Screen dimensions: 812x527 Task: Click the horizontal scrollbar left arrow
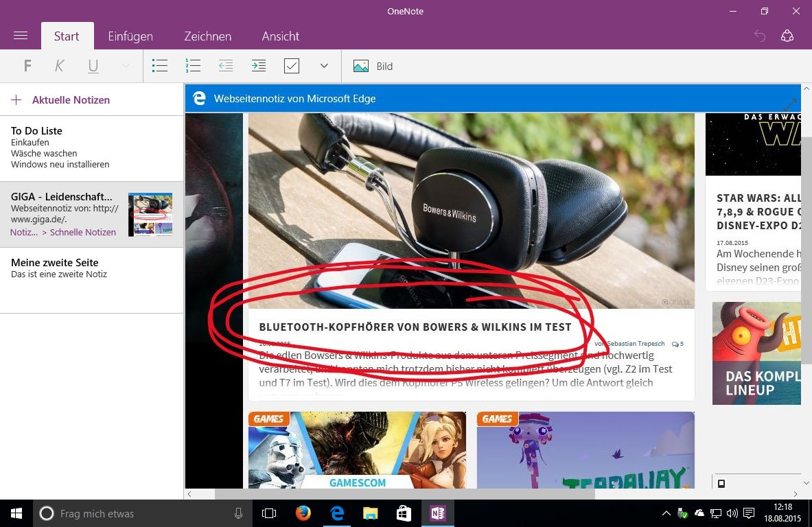click(x=189, y=494)
